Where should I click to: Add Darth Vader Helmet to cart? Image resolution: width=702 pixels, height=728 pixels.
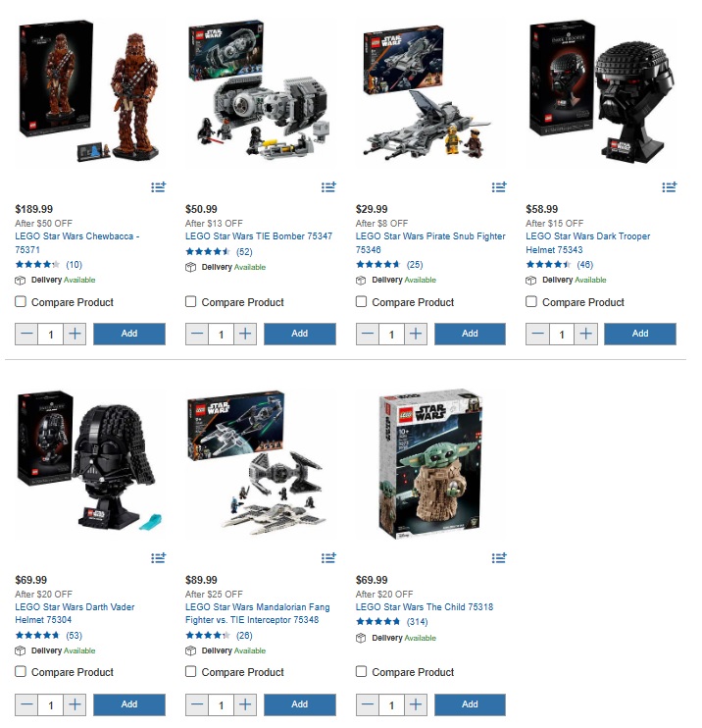pyautogui.click(x=129, y=704)
